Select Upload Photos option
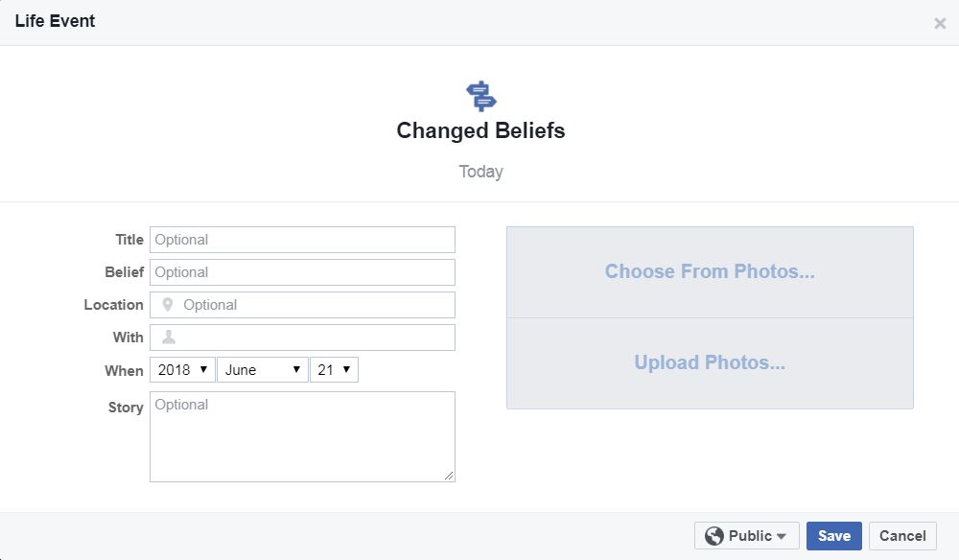The width and height of the screenshot is (959, 560). [710, 363]
